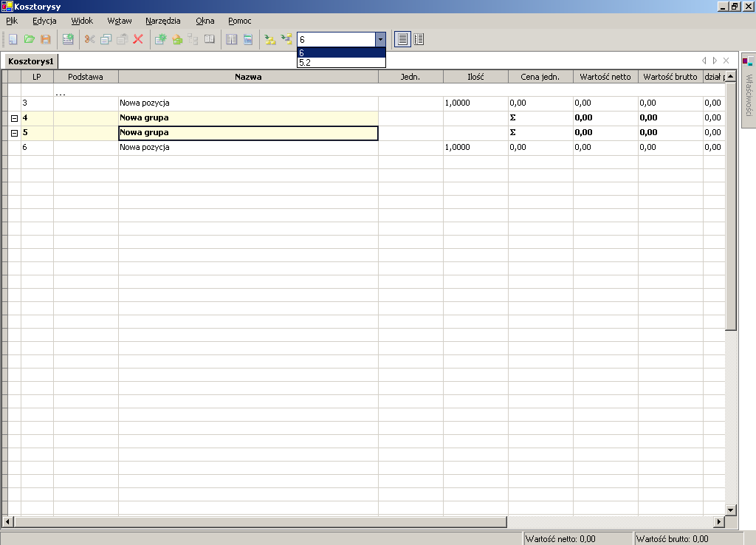Image resolution: width=756 pixels, height=545 pixels.
Task: Open a file with the folder icon
Action: click(x=30, y=40)
